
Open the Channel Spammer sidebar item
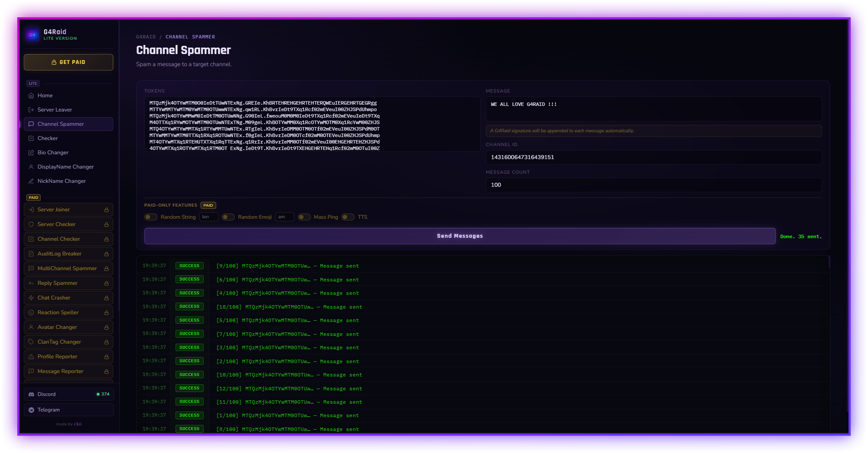(69, 124)
